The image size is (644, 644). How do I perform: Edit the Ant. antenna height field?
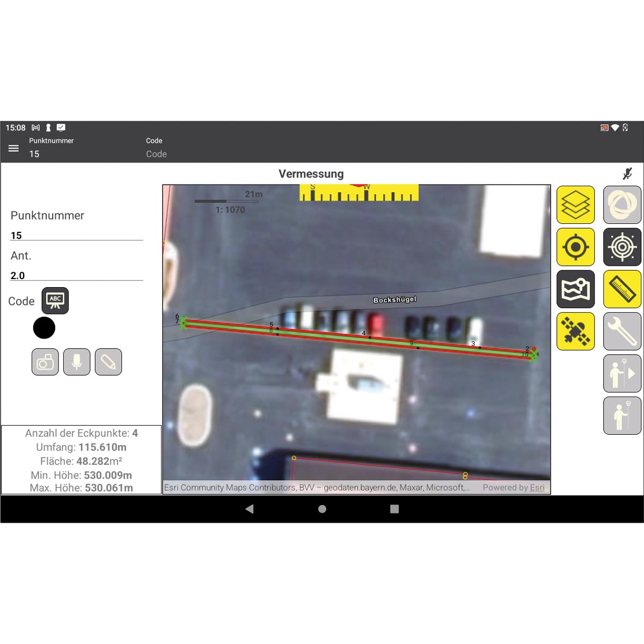pos(76,276)
